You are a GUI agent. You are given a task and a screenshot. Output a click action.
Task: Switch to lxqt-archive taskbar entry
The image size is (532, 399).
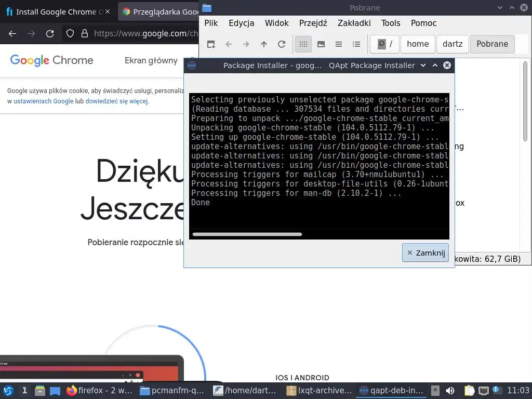point(319,391)
